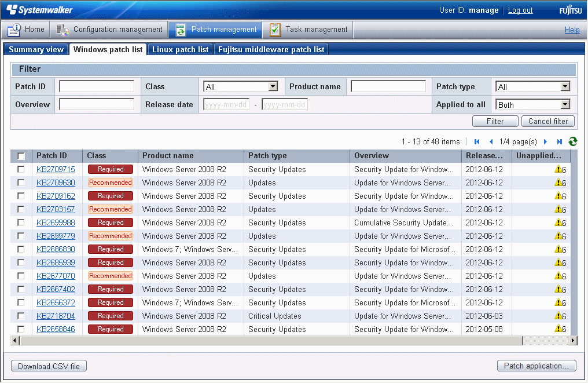Click the Patch management refresh icon
The width and height of the screenshot is (588, 383).
181,30
